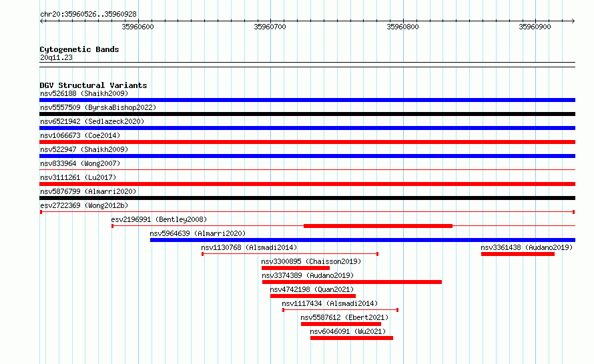Click the nsv5876799 (Almarri2020) label
Viewport: 594px width, 364px height.
click(x=88, y=191)
